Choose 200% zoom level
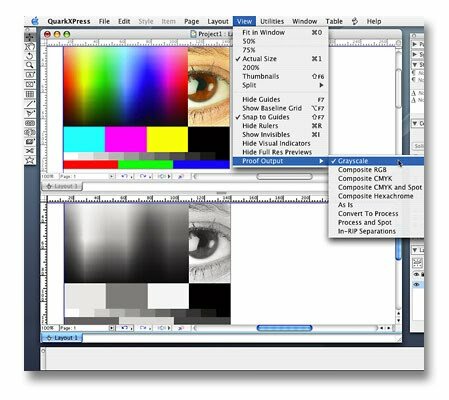The image size is (449, 400). [x=281, y=67]
